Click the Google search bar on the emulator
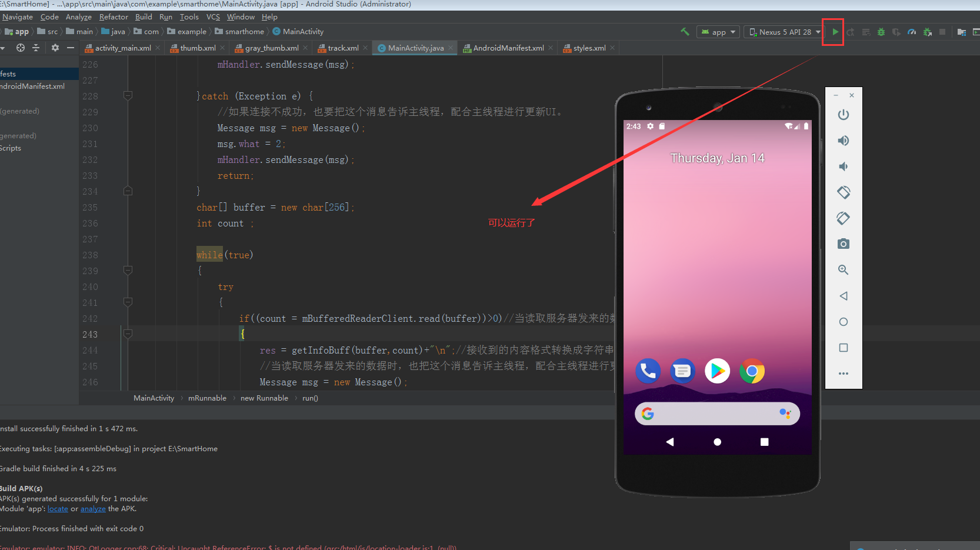The width and height of the screenshot is (980, 550). coord(717,414)
